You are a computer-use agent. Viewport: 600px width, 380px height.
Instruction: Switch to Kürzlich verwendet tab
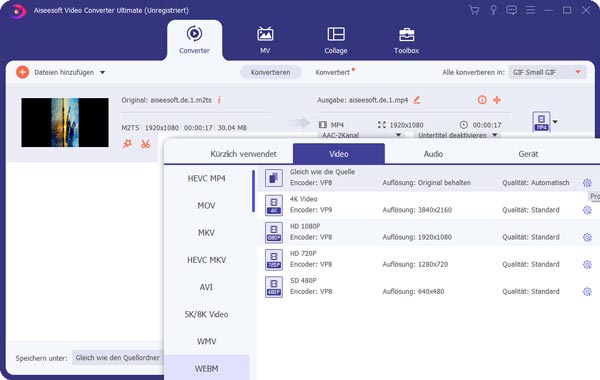[243, 154]
